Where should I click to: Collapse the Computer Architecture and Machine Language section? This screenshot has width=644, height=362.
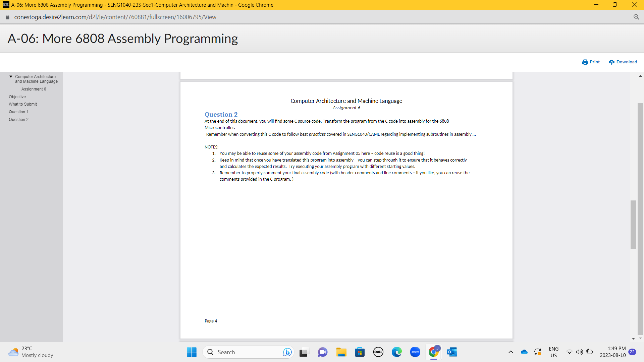click(11, 76)
